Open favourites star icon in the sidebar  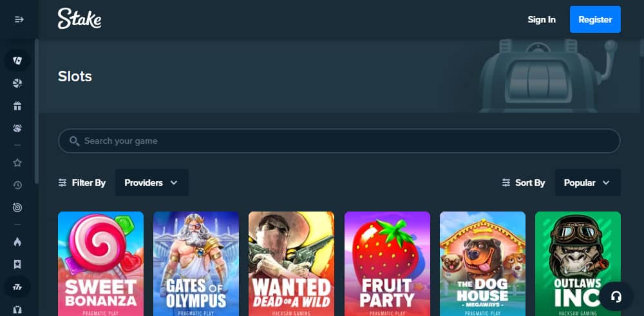[17, 163]
